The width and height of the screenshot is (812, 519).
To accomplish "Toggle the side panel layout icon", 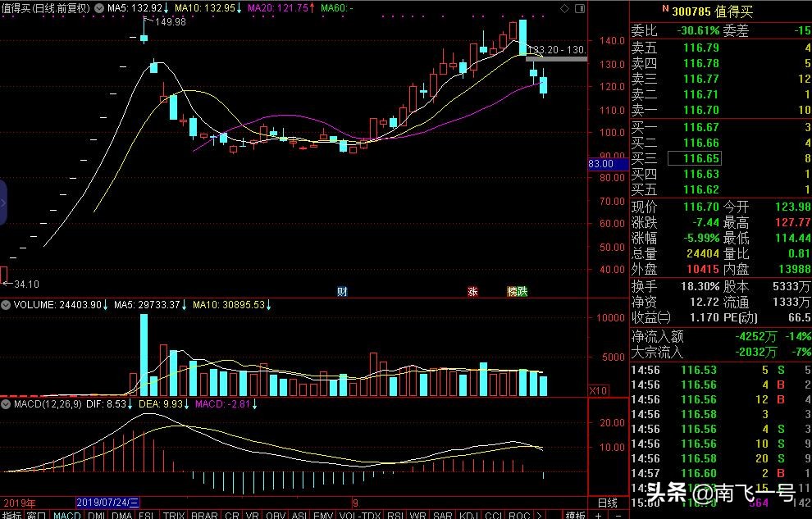I will pos(580,8).
